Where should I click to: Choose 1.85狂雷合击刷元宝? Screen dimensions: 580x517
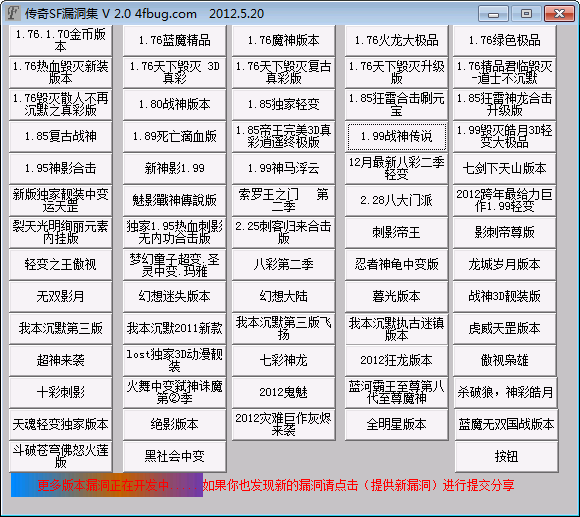(x=397, y=104)
